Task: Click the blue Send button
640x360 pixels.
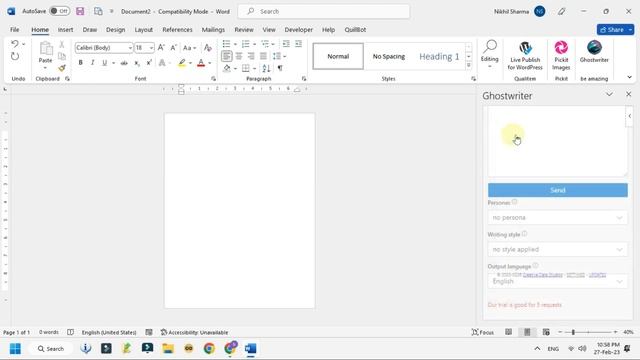Action: point(558,190)
